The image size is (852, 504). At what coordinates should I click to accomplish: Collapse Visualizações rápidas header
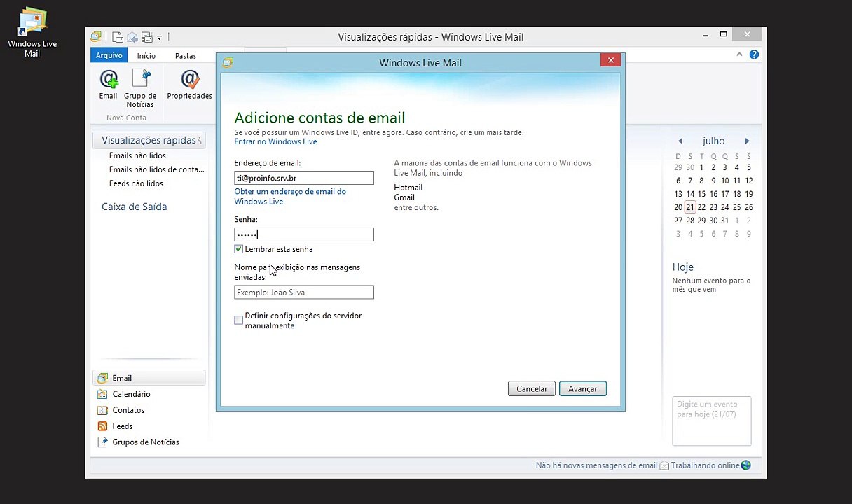tap(149, 140)
